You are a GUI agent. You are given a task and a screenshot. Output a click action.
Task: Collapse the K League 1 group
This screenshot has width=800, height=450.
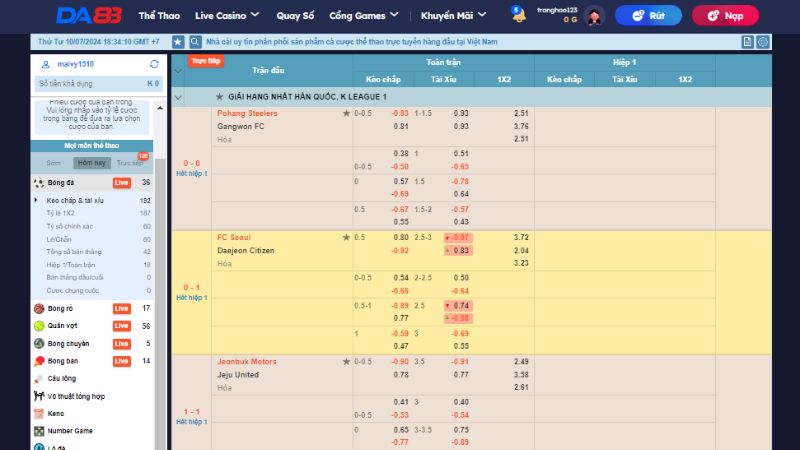click(x=178, y=97)
